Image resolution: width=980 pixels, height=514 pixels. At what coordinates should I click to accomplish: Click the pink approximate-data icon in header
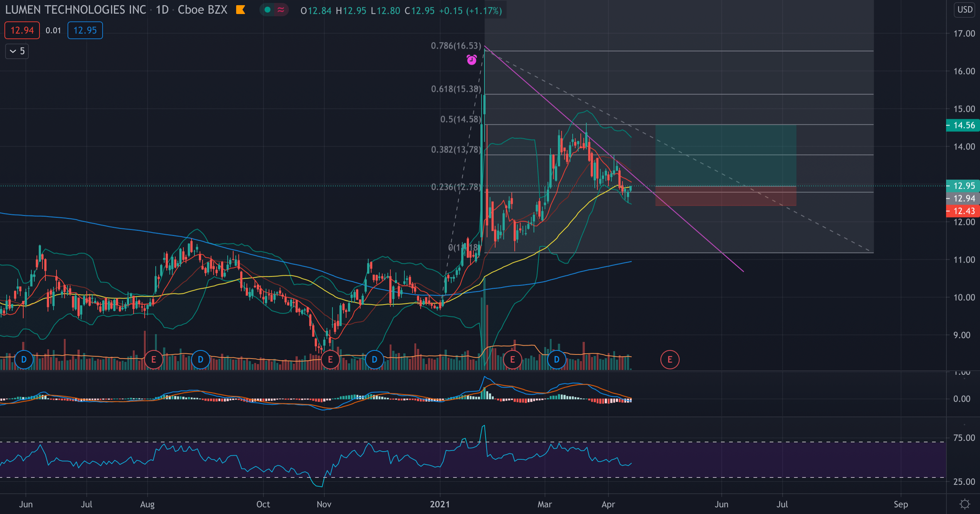pos(281,10)
